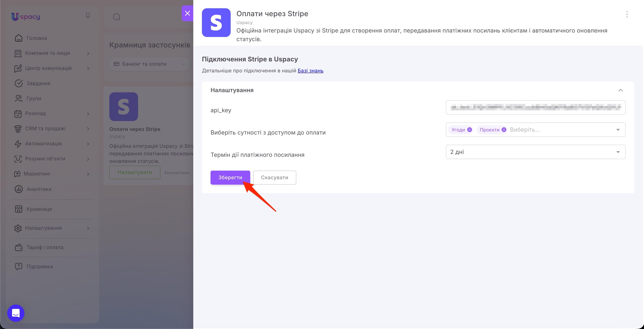Expand Автоматизація submenu chevron
The image size is (644, 329).
pyautogui.click(x=88, y=144)
